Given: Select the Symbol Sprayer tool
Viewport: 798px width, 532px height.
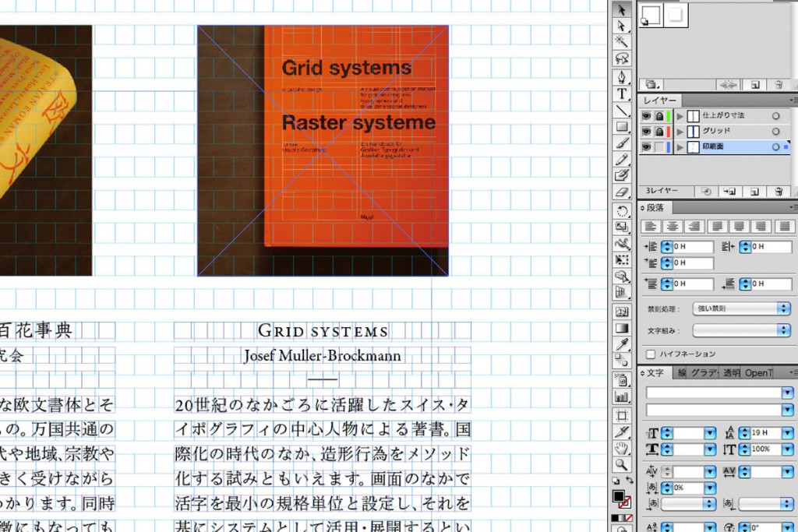Looking at the screenshot, I should (621, 380).
